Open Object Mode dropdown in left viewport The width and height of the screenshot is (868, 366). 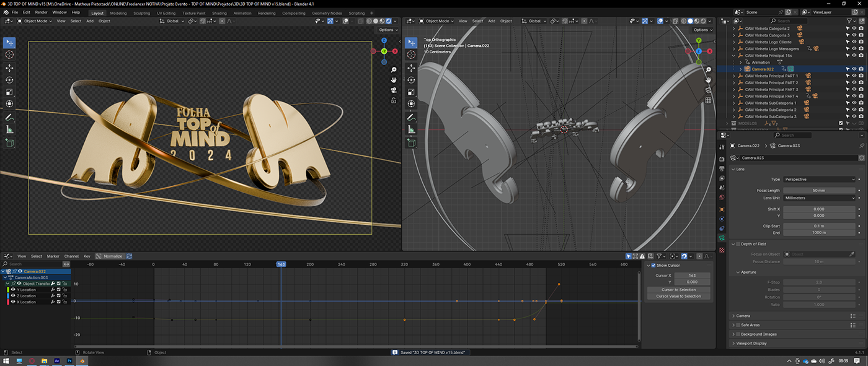pyautogui.click(x=36, y=21)
